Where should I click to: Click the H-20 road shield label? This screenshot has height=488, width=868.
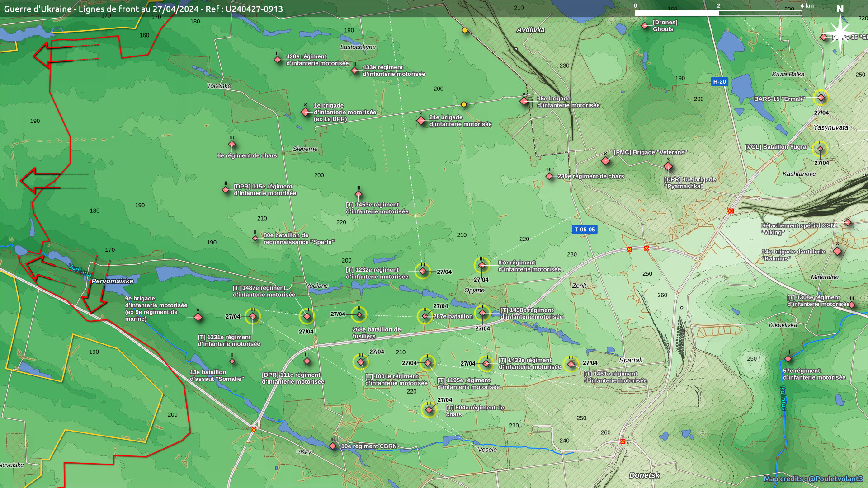pos(719,82)
